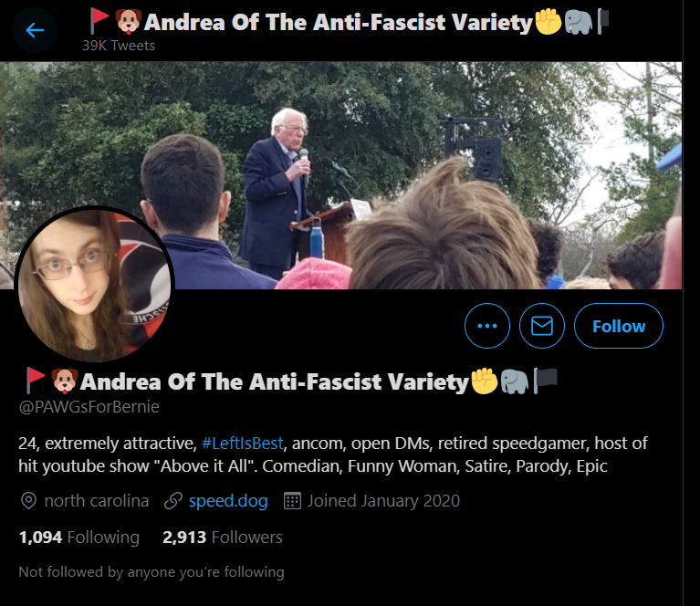The width and height of the screenshot is (700, 606).
Task: Click the back arrow icon
Action: click(x=35, y=30)
